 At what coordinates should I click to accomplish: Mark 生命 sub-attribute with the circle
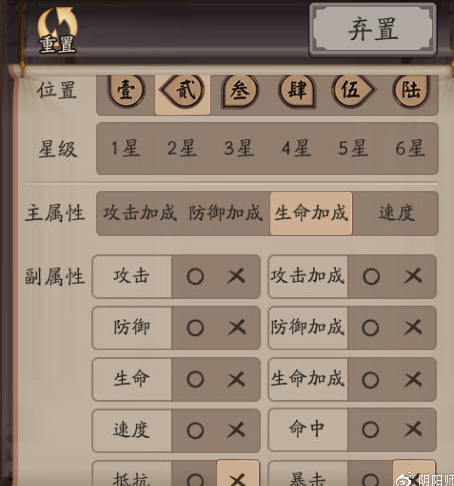(195, 379)
